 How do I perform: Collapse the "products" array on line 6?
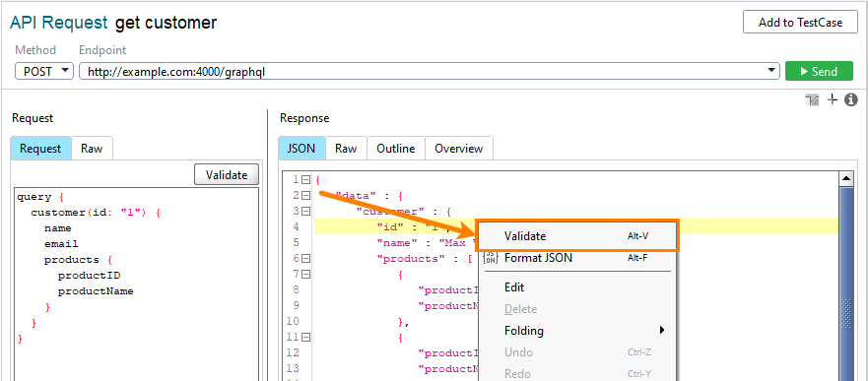tap(305, 258)
